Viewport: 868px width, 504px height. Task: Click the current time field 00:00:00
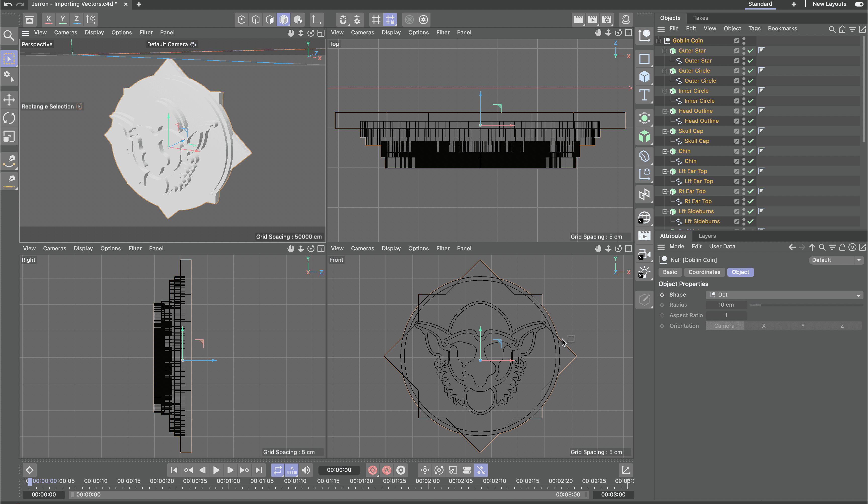339,470
